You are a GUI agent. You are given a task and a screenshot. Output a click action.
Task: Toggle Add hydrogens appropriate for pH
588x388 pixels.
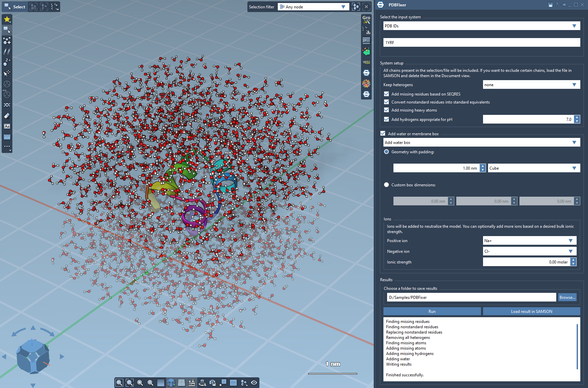[x=386, y=119]
